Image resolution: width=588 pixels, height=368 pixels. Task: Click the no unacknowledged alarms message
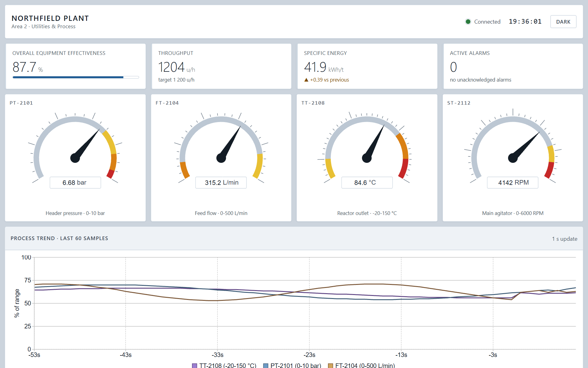click(x=481, y=80)
